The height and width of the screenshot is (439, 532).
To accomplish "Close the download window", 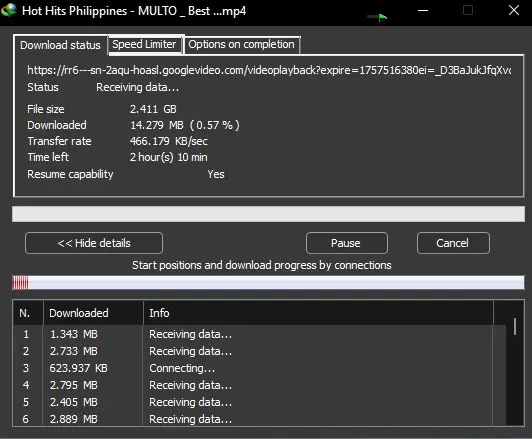I will click(x=514, y=10).
